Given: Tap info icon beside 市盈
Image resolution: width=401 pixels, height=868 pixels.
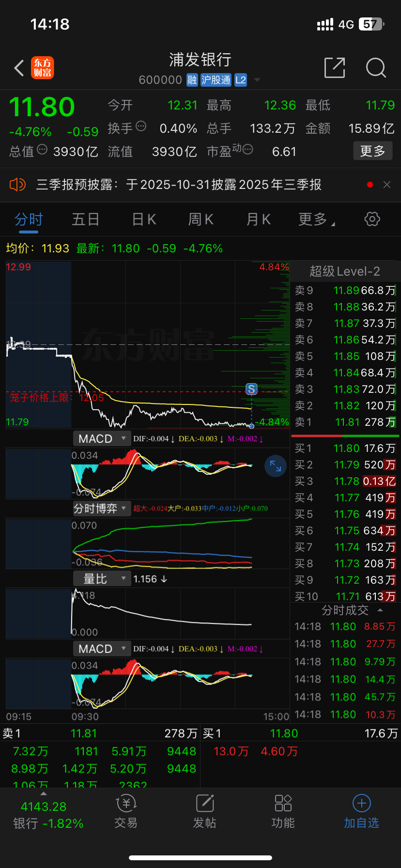Looking at the screenshot, I should 247,149.
